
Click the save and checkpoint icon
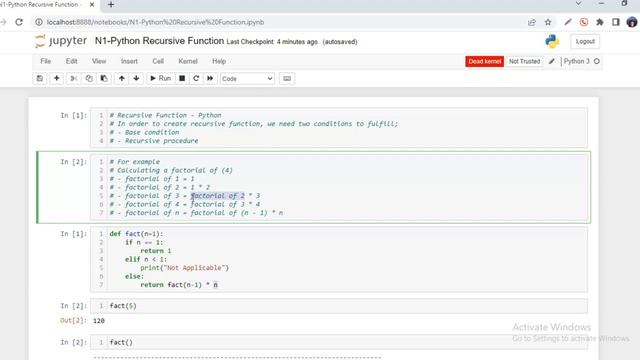pos(40,78)
